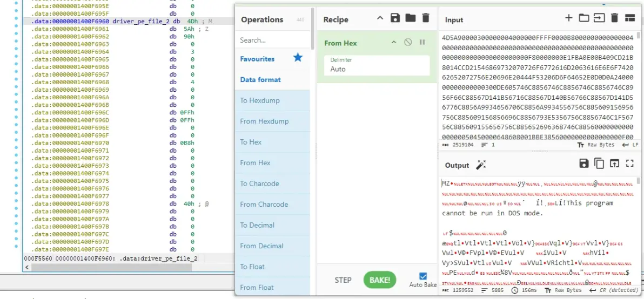This screenshot has width=644, height=299.
Task: Open file as input icon
Action: [599, 18]
